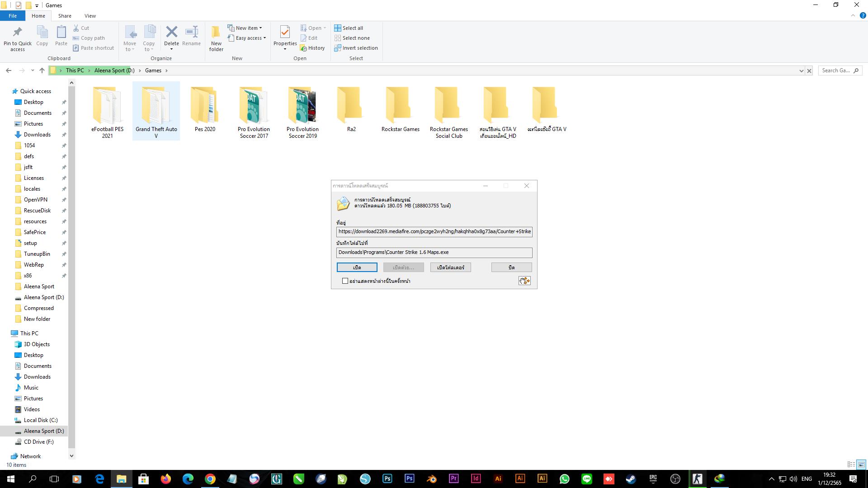
Task: Open the Share ribbon tab
Action: [x=65, y=16]
